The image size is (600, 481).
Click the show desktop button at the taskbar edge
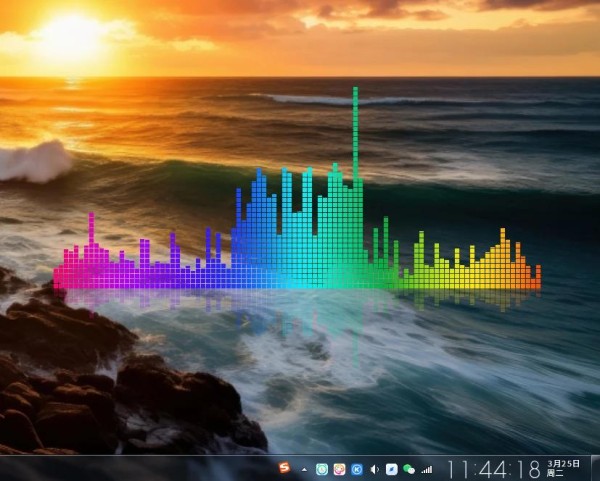point(595,468)
